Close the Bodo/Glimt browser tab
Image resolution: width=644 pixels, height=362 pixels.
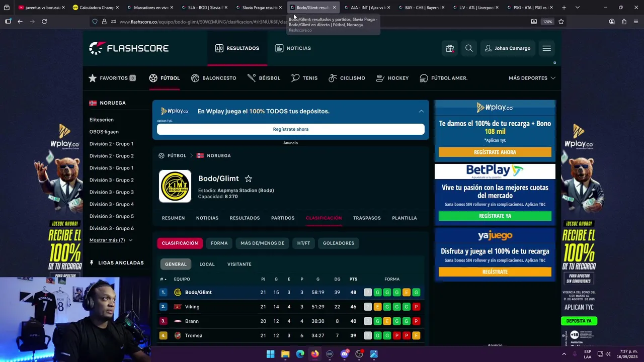pyautogui.click(x=334, y=8)
